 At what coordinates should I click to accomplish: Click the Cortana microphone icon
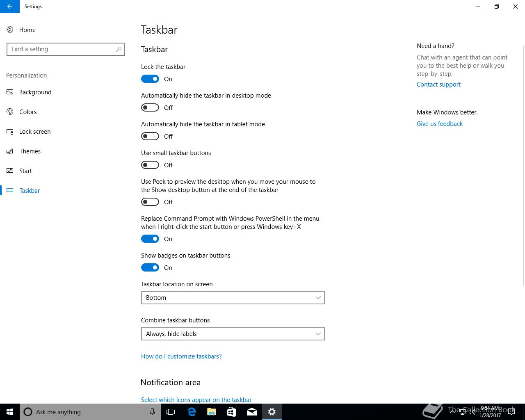(x=152, y=412)
